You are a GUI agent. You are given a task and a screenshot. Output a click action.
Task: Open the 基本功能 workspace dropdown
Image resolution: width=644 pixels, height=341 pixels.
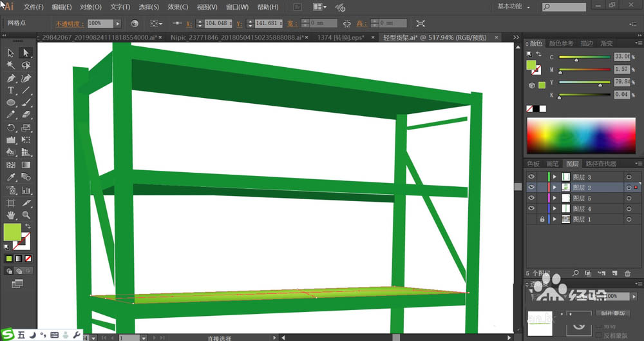(514, 6)
